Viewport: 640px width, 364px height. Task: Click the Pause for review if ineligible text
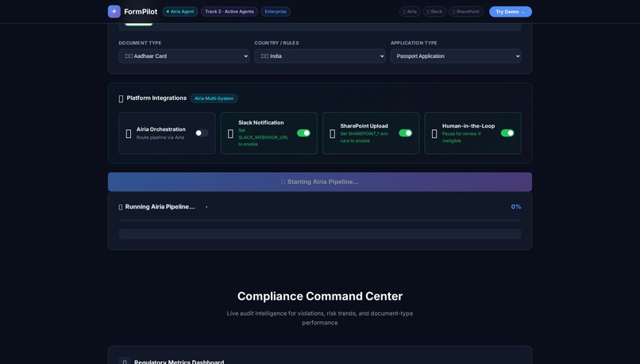pos(461,137)
